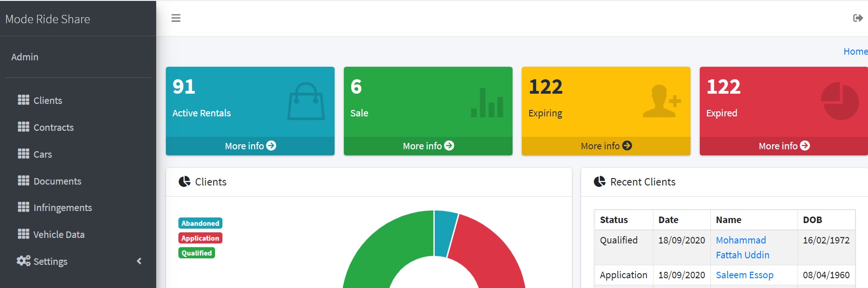Viewport: 868px width, 288px height.
Task: Open More info on Expired card
Action: tap(784, 146)
